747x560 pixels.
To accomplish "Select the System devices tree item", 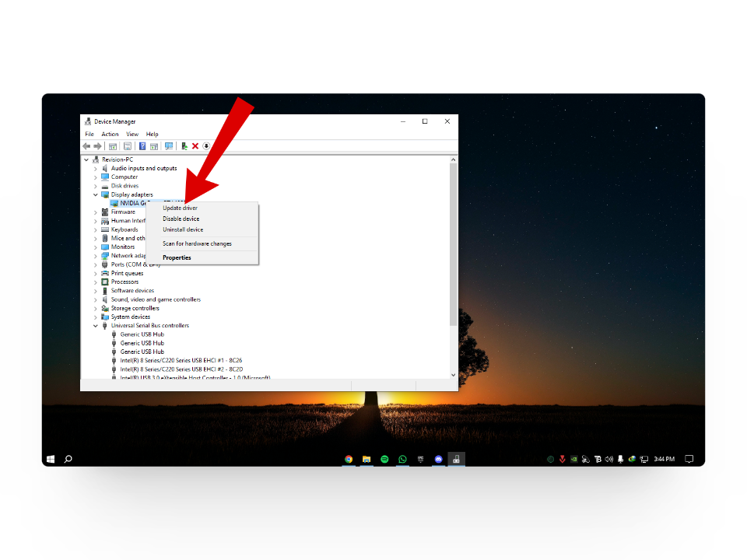I will click(x=131, y=317).
